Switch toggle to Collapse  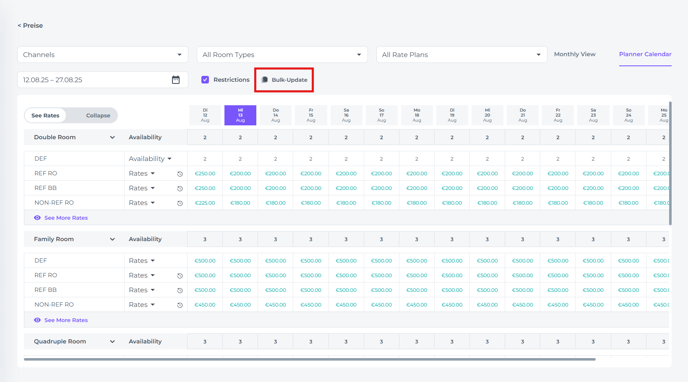98,115
